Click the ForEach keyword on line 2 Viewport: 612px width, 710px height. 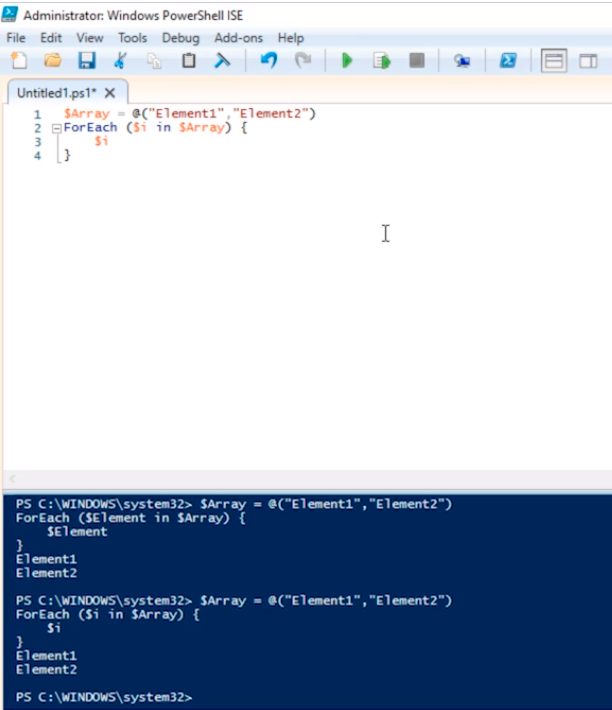click(90, 127)
